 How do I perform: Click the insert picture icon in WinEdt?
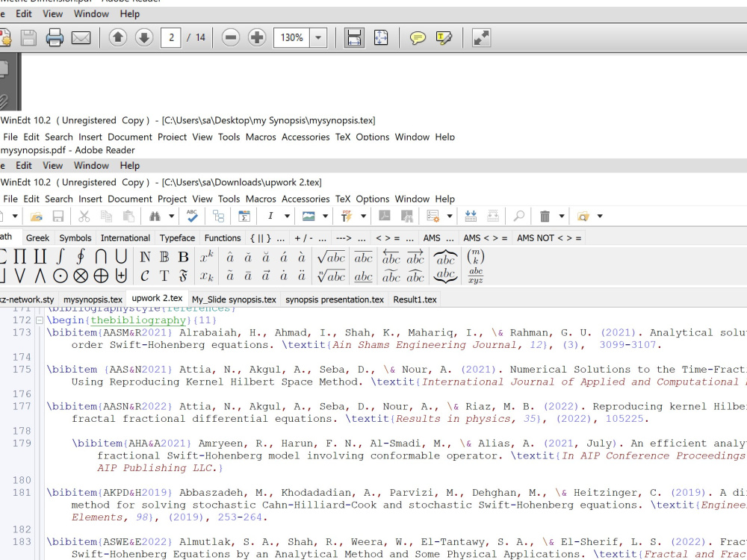click(x=309, y=217)
